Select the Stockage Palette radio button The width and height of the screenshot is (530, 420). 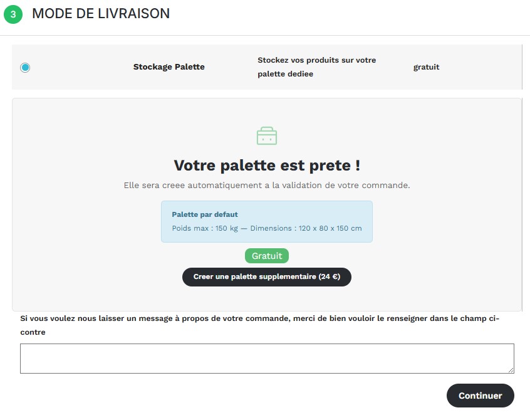click(25, 68)
